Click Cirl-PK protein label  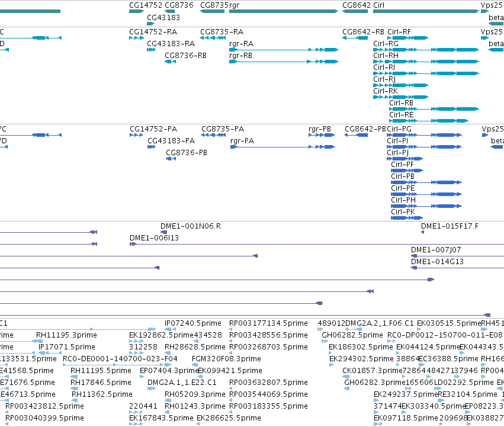[403, 213]
